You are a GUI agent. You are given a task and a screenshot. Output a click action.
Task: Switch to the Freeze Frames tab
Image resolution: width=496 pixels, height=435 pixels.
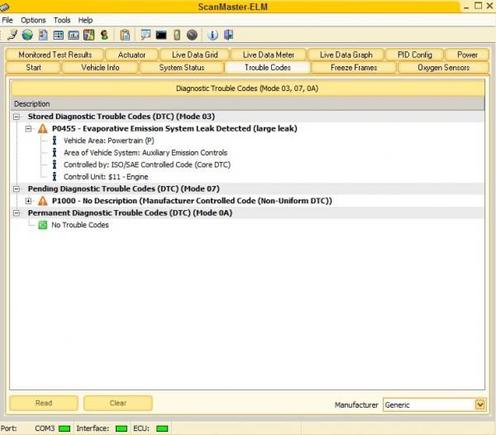[x=354, y=68]
